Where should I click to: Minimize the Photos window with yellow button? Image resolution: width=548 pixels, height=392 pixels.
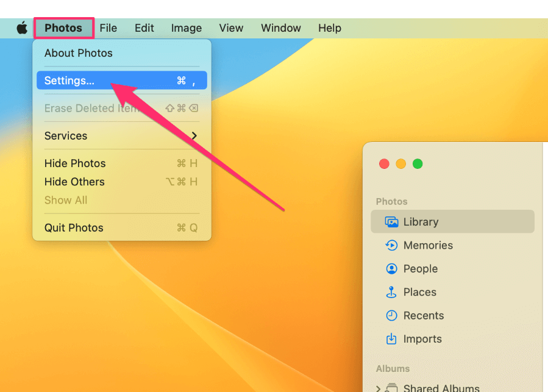pyautogui.click(x=401, y=163)
